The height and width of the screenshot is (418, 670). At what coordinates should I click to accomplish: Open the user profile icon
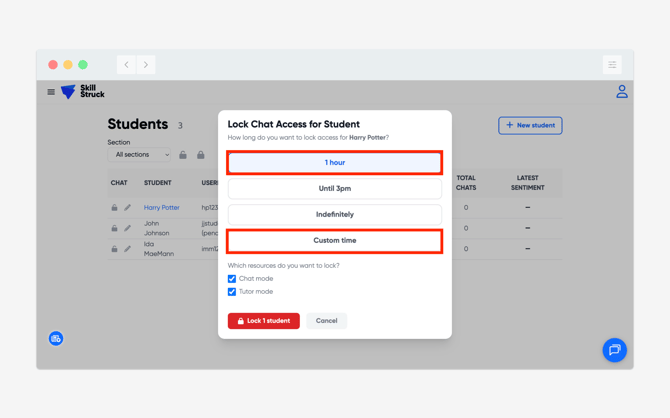[x=621, y=92]
